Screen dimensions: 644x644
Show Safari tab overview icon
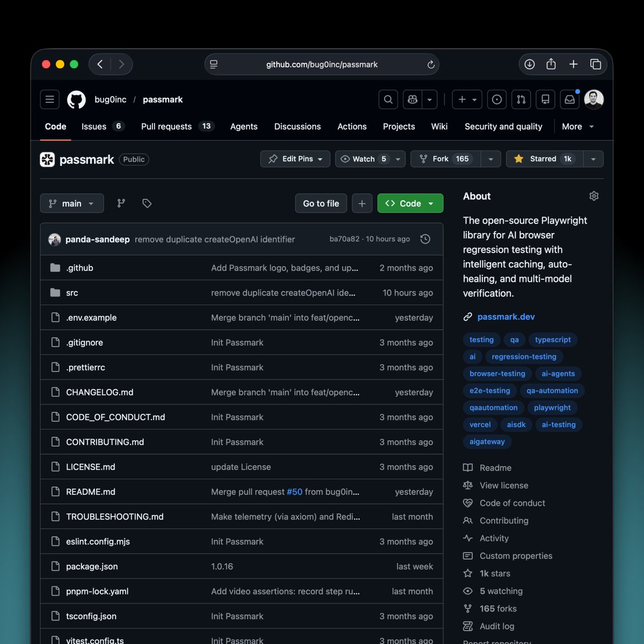click(595, 64)
